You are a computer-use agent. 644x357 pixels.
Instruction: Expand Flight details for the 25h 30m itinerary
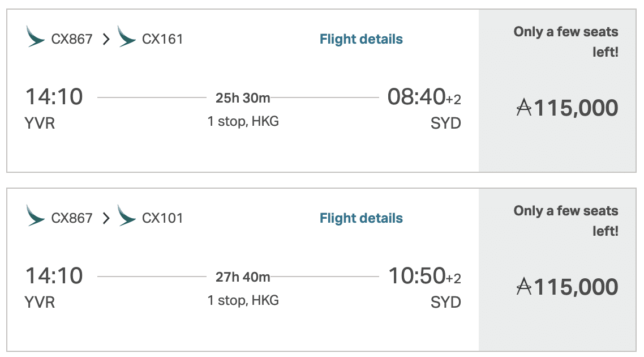(361, 39)
